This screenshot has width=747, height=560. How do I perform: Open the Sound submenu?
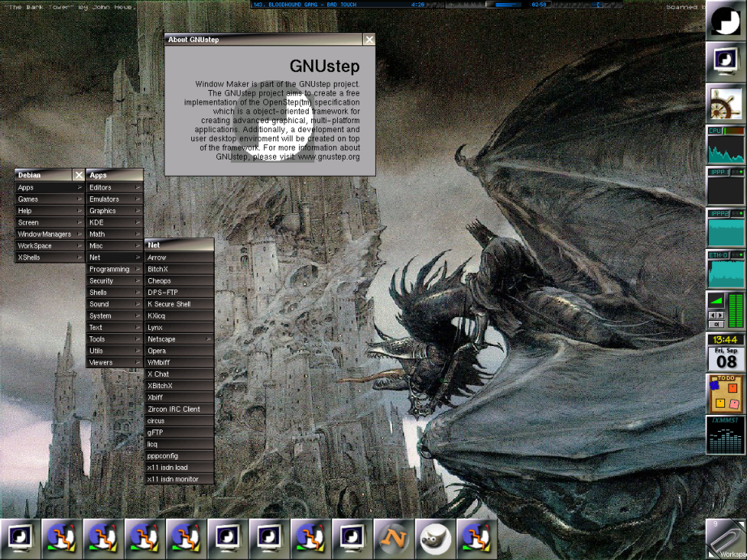tap(115, 304)
